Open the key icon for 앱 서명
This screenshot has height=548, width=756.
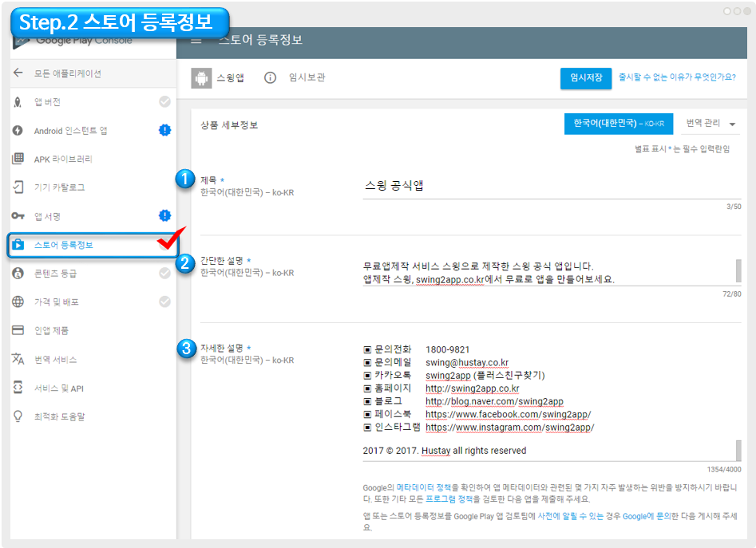[18, 215]
